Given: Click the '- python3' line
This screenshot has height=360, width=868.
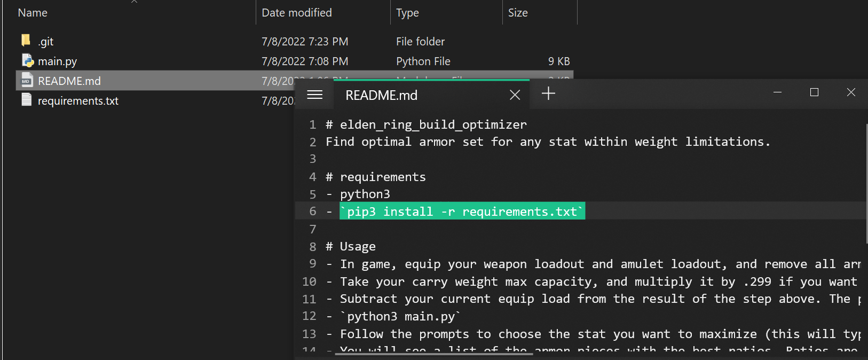Looking at the screenshot, I should [x=358, y=194].
